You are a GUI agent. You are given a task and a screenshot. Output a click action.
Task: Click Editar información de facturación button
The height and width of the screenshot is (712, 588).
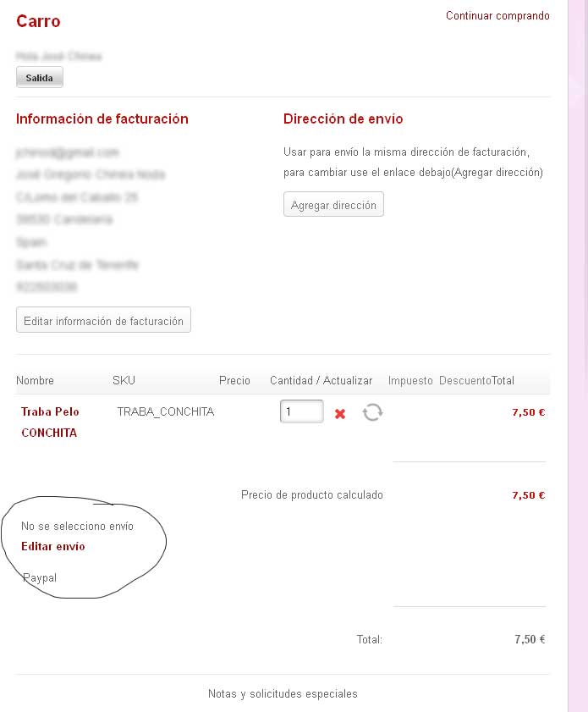click(103, 320)
